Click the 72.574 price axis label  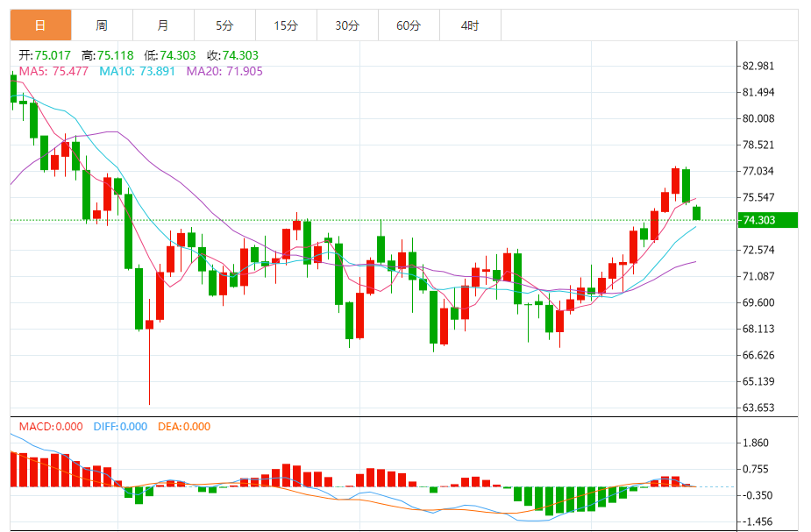coord(758,251)
